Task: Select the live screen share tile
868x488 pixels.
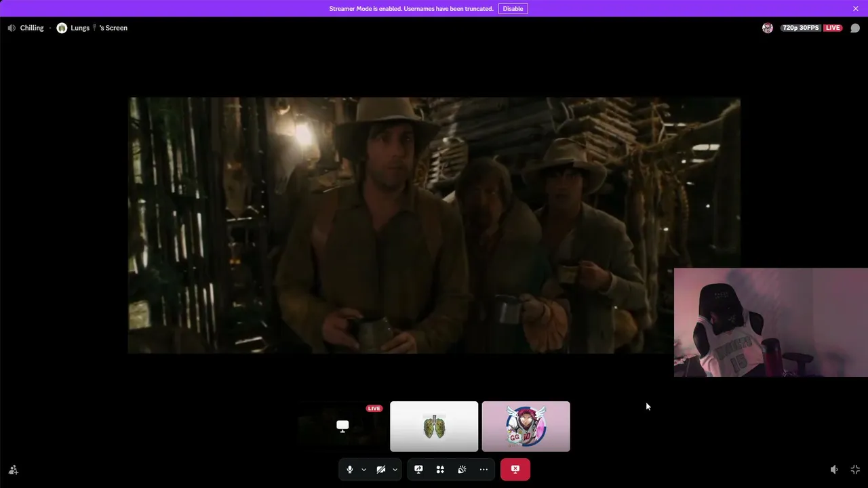Action: point(342,426)
